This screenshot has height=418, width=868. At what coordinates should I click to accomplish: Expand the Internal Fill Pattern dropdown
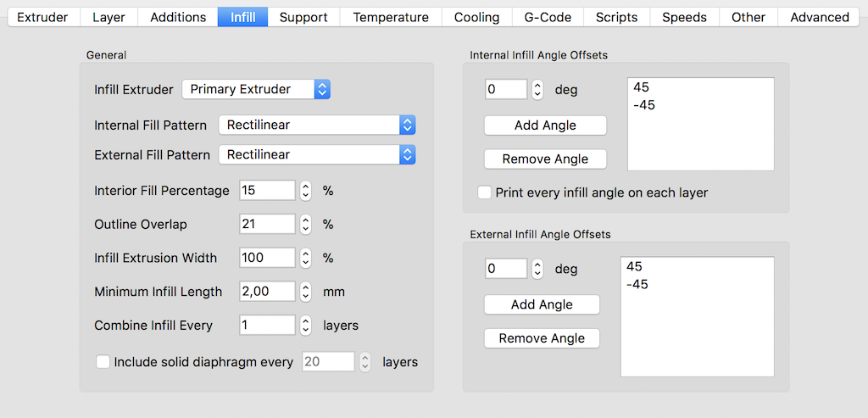point(317,125)
